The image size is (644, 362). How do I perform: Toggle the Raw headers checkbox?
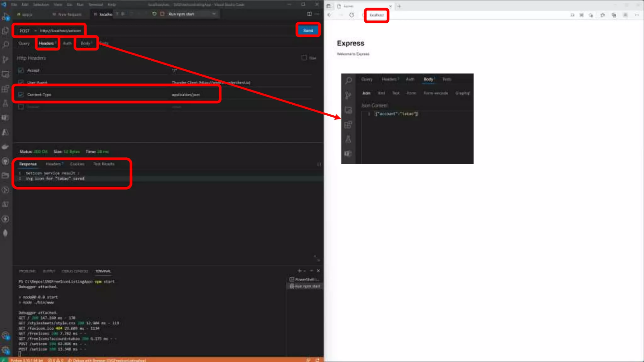(x=304, y=58)
